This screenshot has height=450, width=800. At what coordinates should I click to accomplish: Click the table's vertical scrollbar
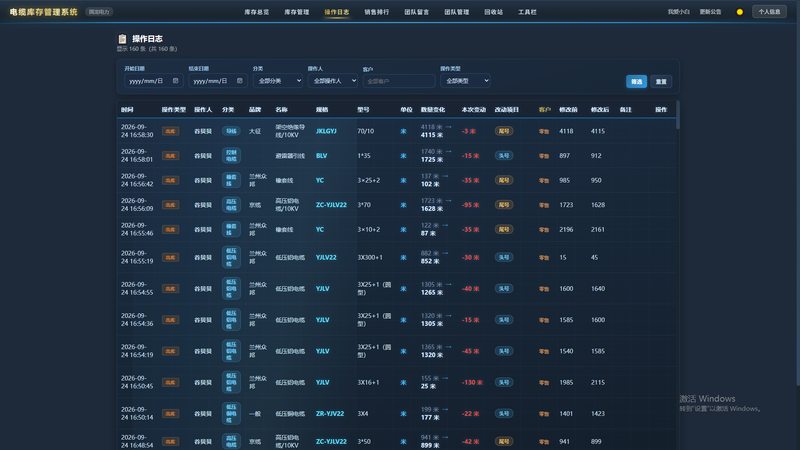coord(678,115)
